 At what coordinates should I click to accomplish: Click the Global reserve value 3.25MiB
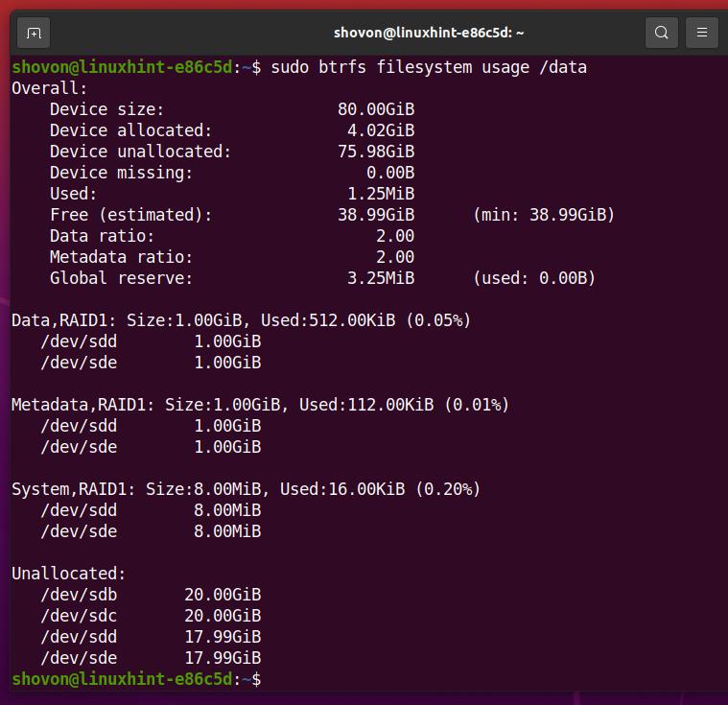pos(380,278)
